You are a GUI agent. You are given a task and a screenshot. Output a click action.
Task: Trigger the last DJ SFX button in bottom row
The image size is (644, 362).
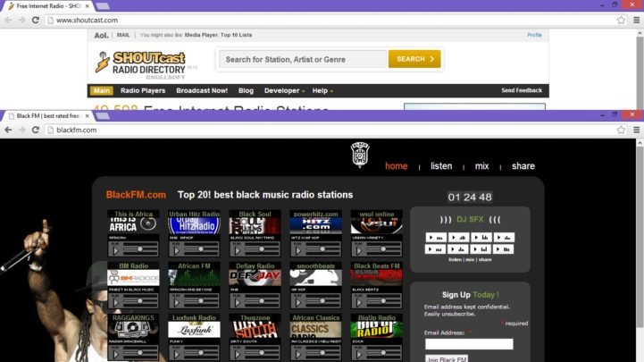click(504, 249)
